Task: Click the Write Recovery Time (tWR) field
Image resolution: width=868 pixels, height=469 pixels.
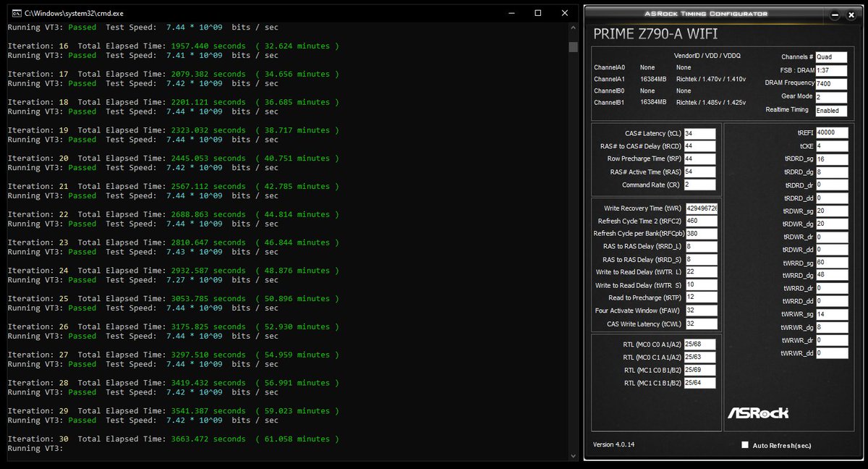Action: [x=701, y=208]
